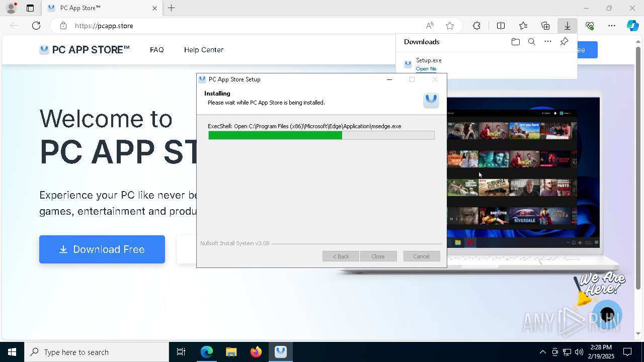This screenshot has height=362, width=644.
Task: Open the Extensions puzzle icon
Action: coord(476,26)
